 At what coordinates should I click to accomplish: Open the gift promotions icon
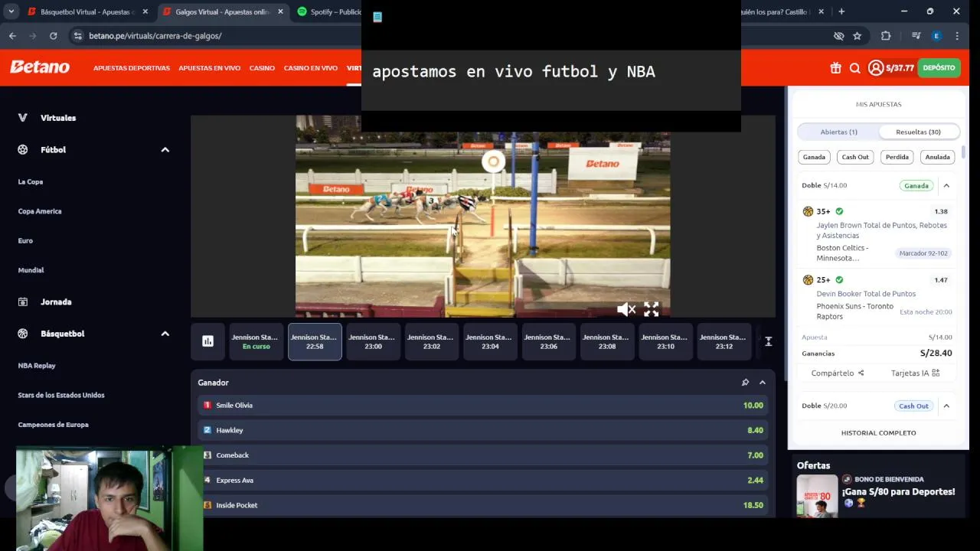[x=835, y=68]
